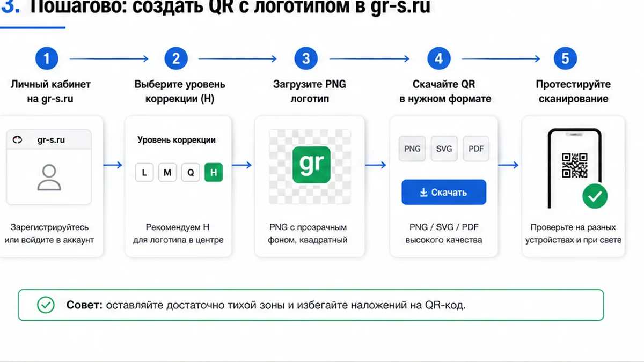Viewport: 644px width, 362px height.
Task: Click text 'Проверьте на разных устройствах и при свете'
Action: point(573,234)
